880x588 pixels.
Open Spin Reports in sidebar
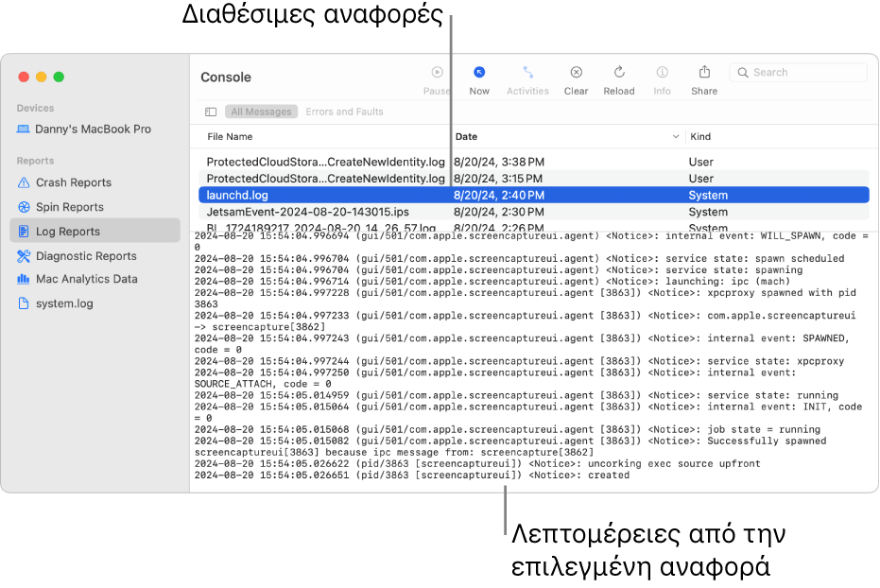pos(70,207)
